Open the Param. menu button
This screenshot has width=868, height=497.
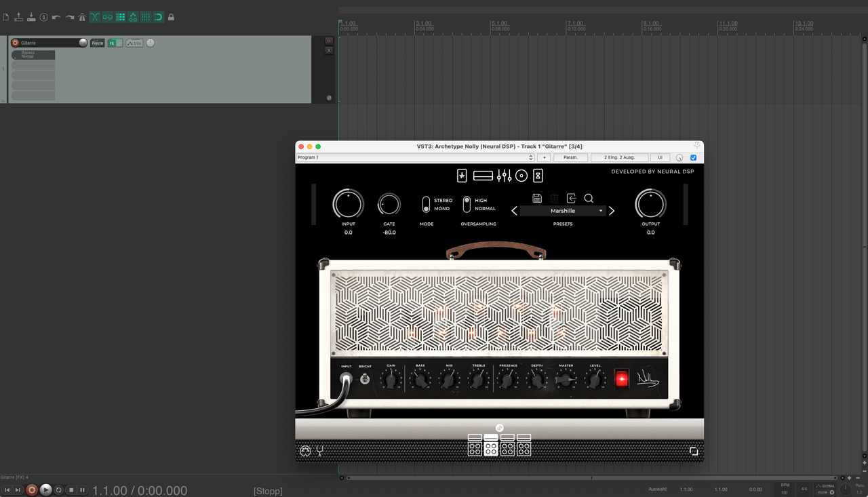(x=571, y=157)
